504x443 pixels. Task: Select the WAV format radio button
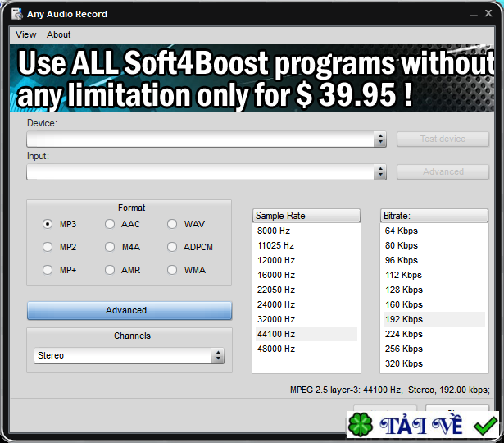(x=172, y=224)
